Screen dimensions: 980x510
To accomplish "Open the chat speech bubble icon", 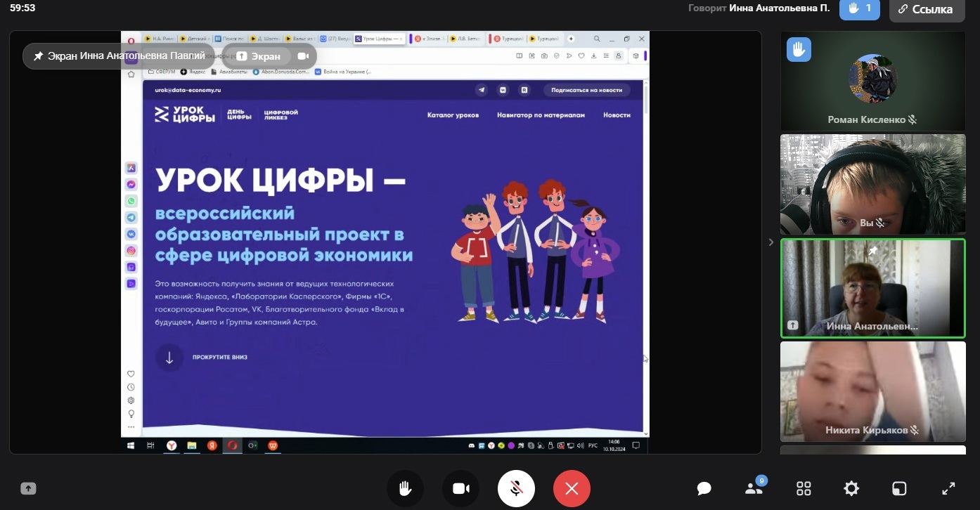I will click(x=704, y=489).
